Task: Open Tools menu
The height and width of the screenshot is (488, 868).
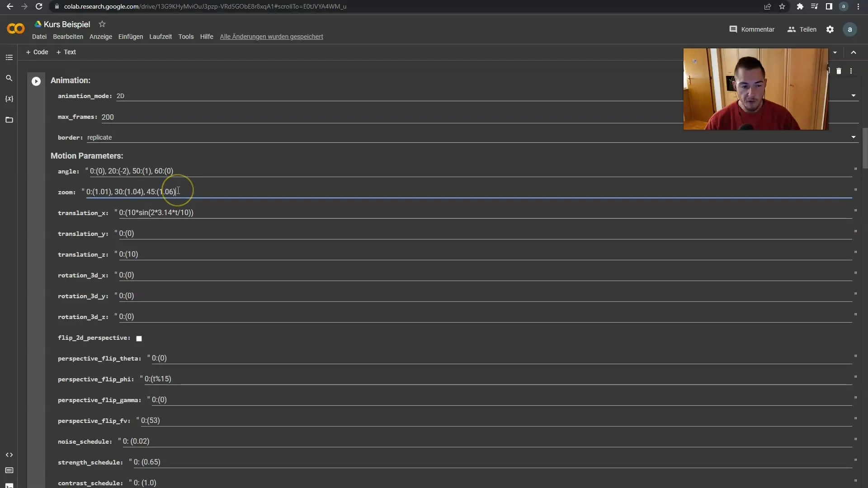Action: (186, 37)
